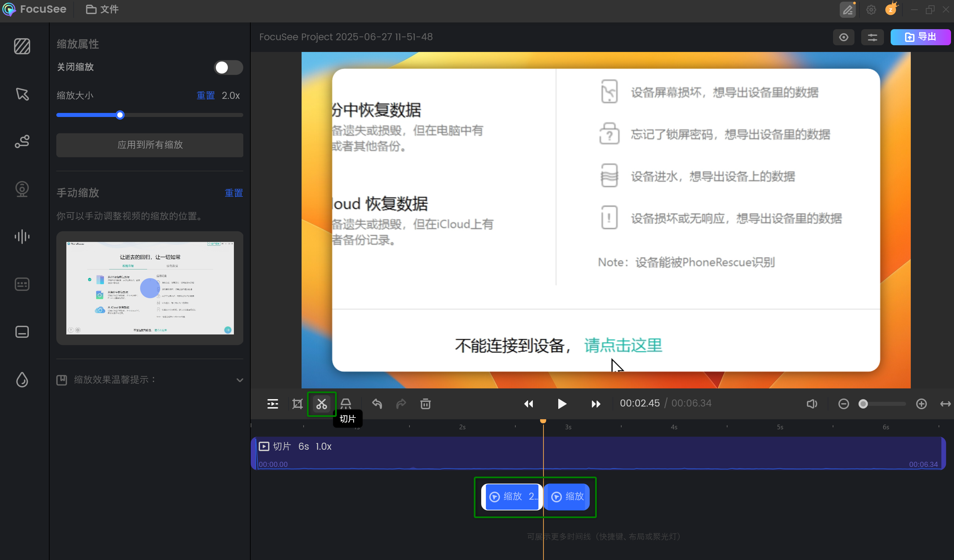Undo the last action
This screenshot has width=954, height=560.
tap(377, 404)
